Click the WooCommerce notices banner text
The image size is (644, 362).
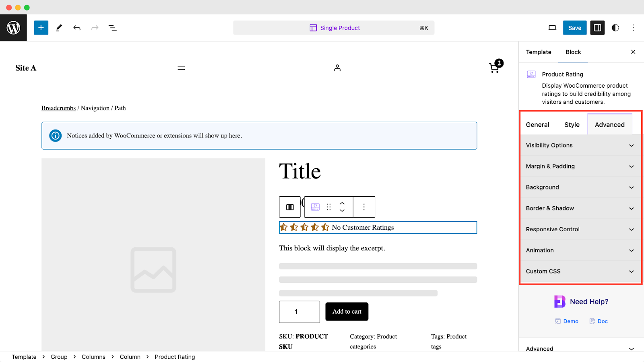[155, 136]
